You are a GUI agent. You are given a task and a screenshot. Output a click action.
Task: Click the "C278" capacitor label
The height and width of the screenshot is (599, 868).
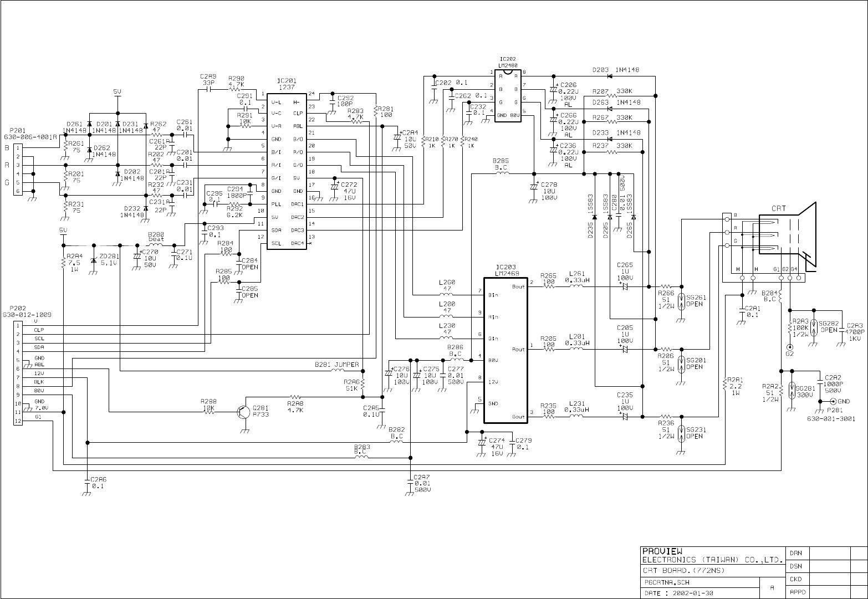click(x=549, y=185)
